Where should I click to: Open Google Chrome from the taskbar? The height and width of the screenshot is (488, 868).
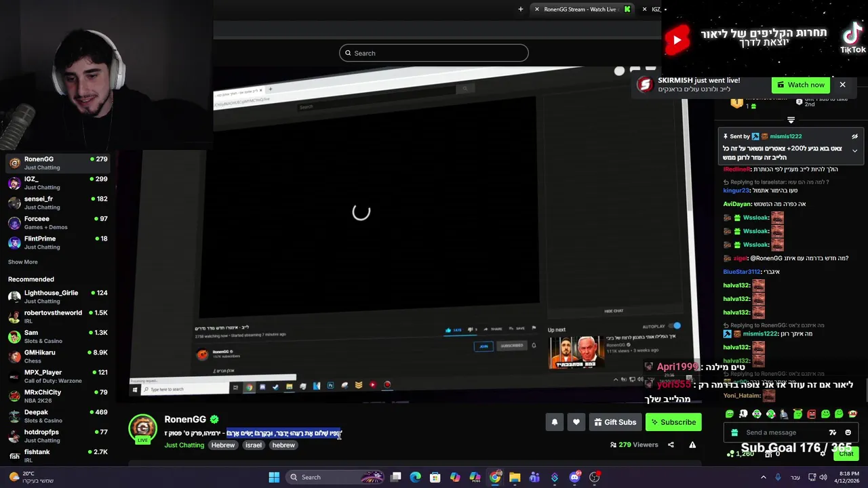point(495,477)
